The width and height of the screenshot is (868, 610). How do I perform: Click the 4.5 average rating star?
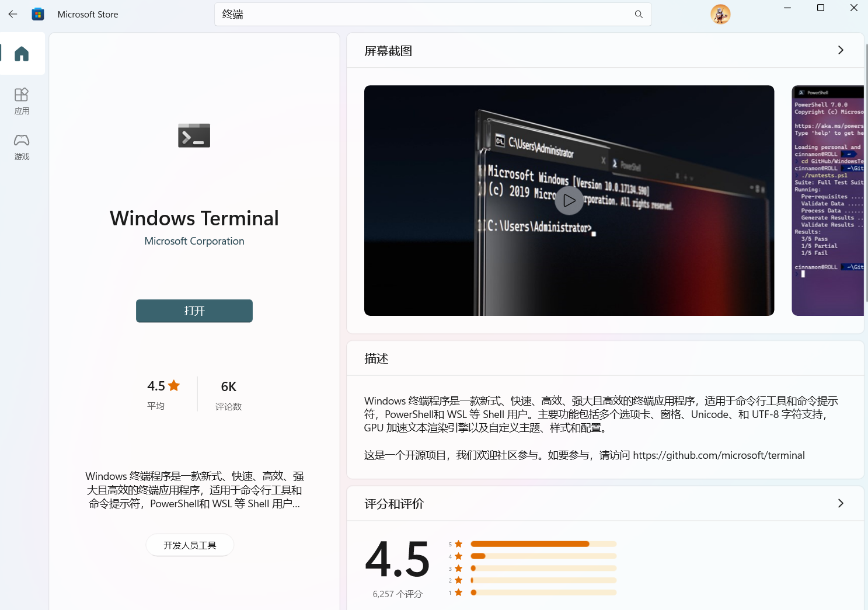point(174,386)
